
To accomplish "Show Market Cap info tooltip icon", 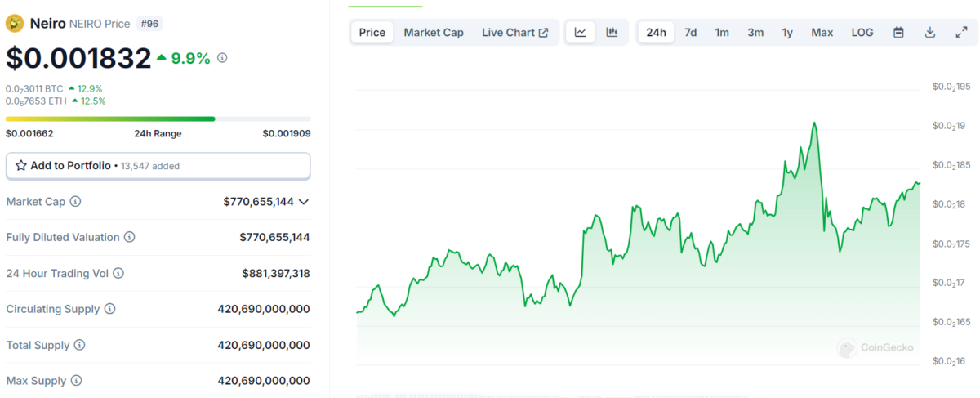I will click(75, 201).
